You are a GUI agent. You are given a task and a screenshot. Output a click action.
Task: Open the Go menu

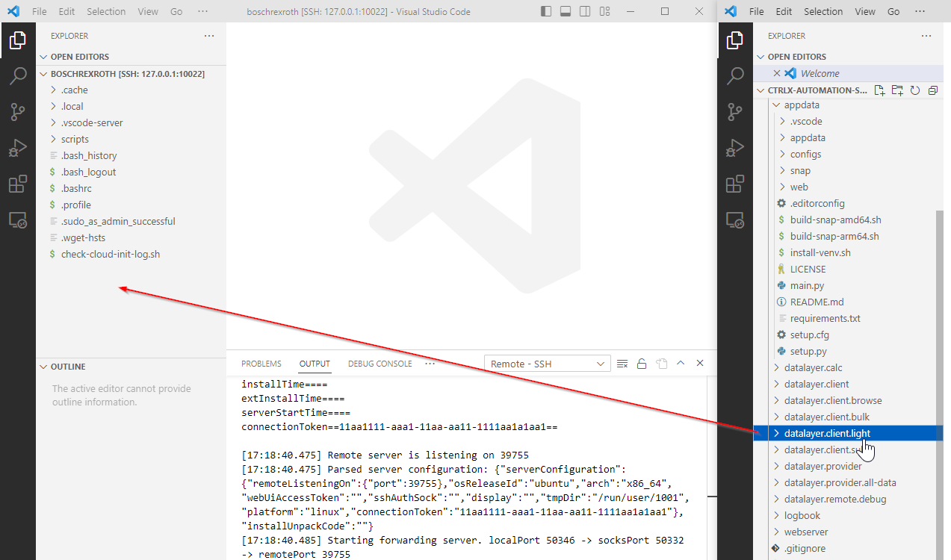coord(176,11)
